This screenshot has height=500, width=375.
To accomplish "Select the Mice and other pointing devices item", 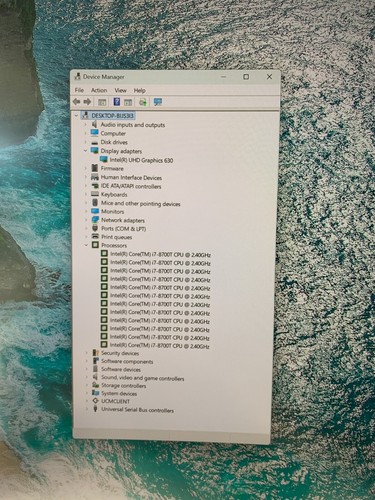I will click(x=141, y=204).
